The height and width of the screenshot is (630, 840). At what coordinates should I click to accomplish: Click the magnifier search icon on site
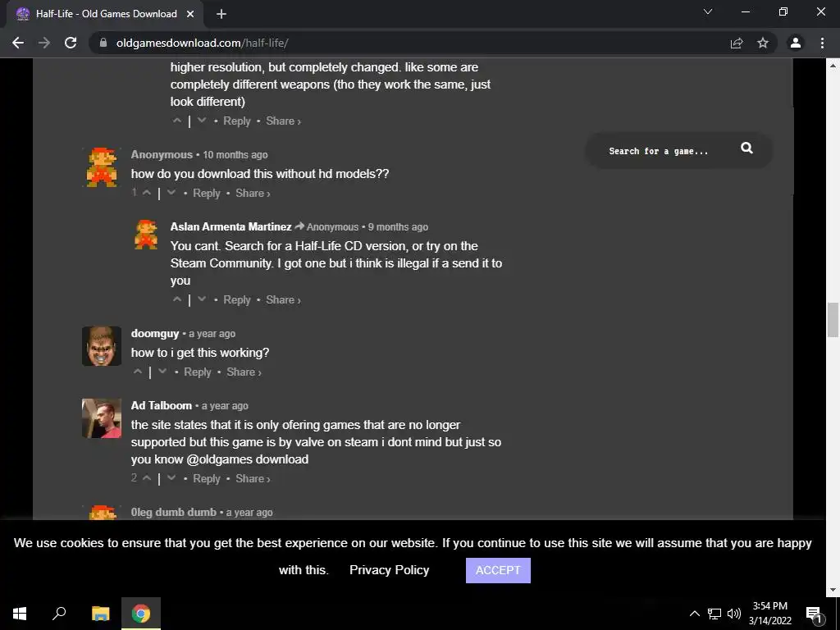pos(746,148)
